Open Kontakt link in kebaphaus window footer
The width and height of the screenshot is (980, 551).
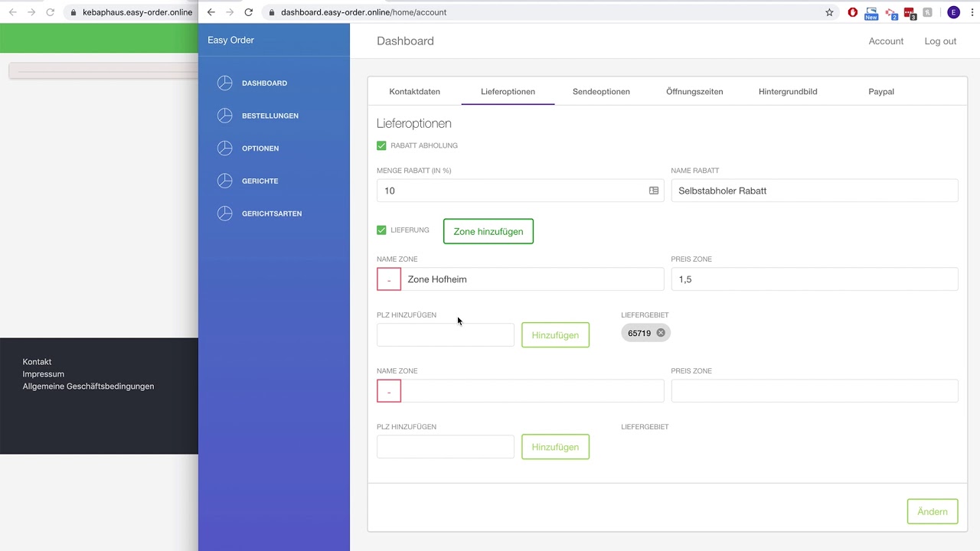click(37, 362)
